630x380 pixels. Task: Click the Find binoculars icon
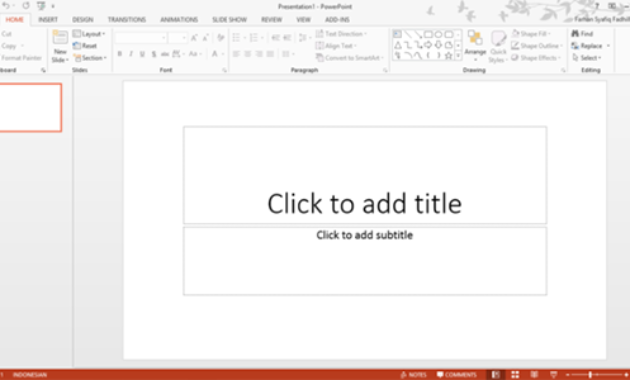(575, 34)
